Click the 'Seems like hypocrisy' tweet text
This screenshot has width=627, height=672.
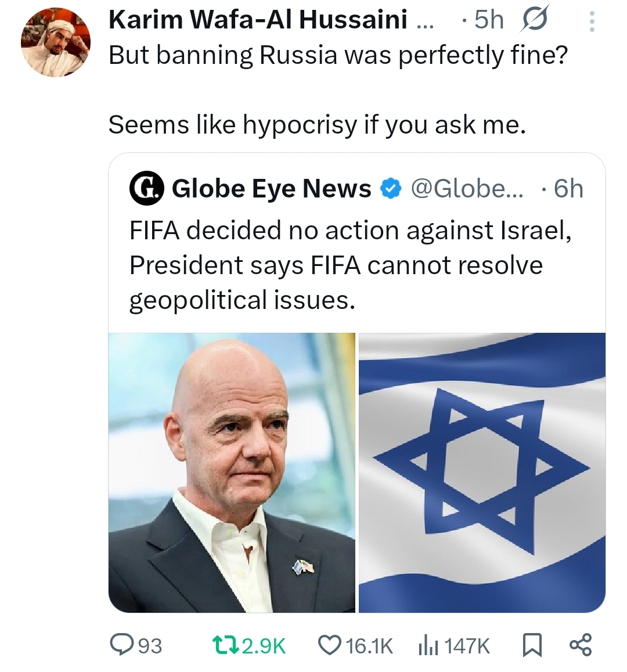click(x=317, y=124)
